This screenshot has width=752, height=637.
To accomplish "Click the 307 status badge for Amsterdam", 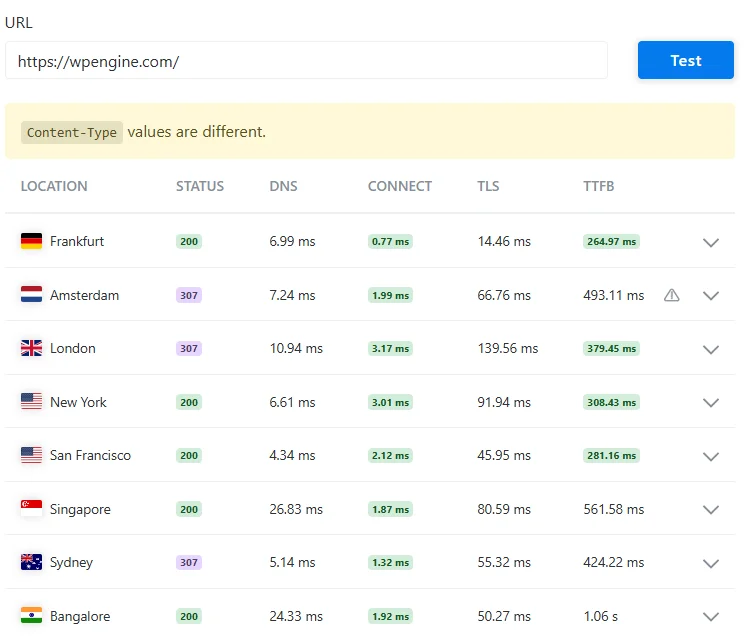I will point(188,295).
